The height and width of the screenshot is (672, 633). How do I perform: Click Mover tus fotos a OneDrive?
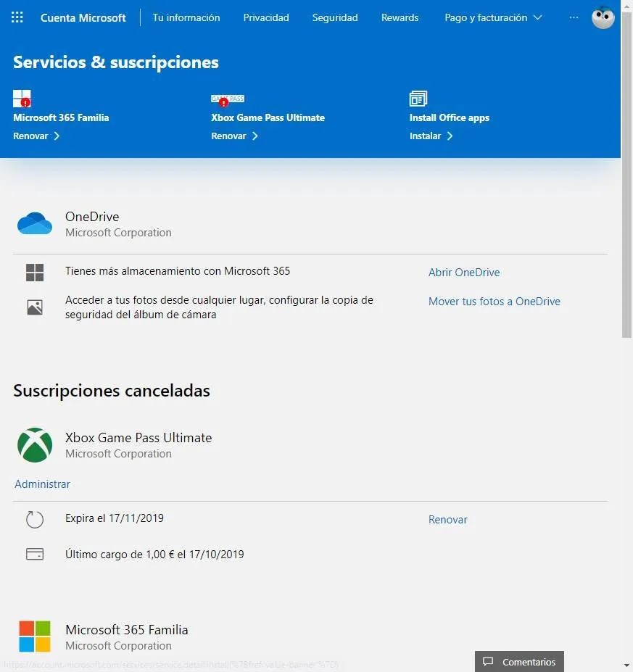(x=494, y=302)
